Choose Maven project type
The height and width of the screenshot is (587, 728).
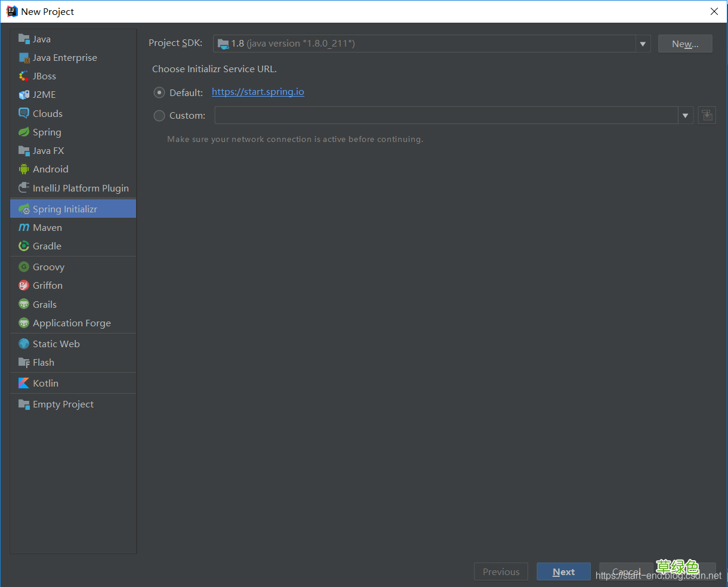[73, 227]
